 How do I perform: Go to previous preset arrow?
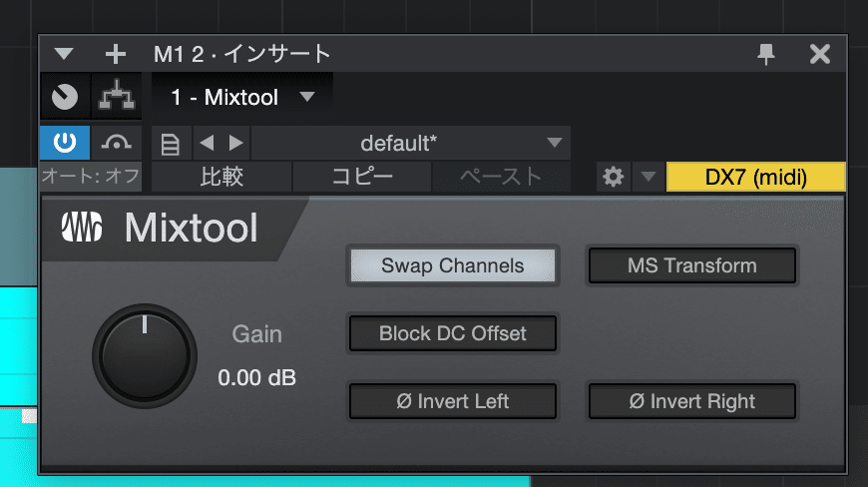point(208,144)
